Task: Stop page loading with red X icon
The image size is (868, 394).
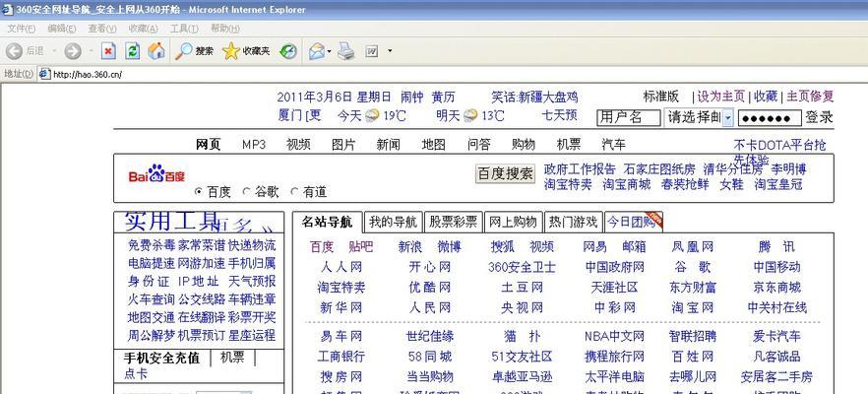Action: (x=108, y=51)
